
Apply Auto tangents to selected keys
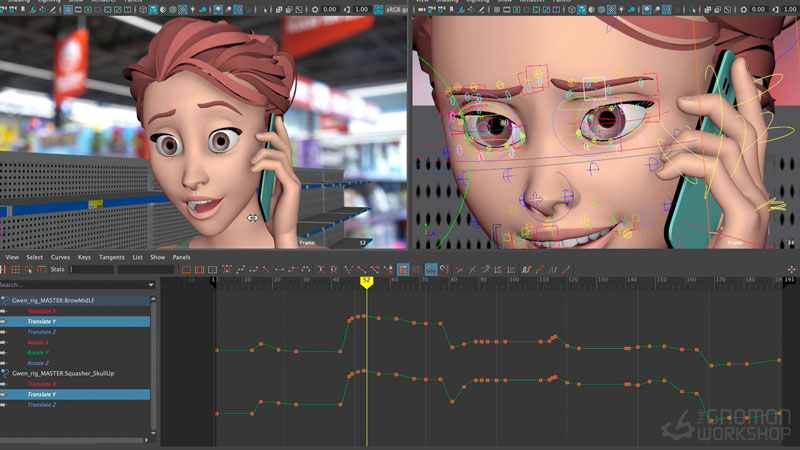point(227,269)
